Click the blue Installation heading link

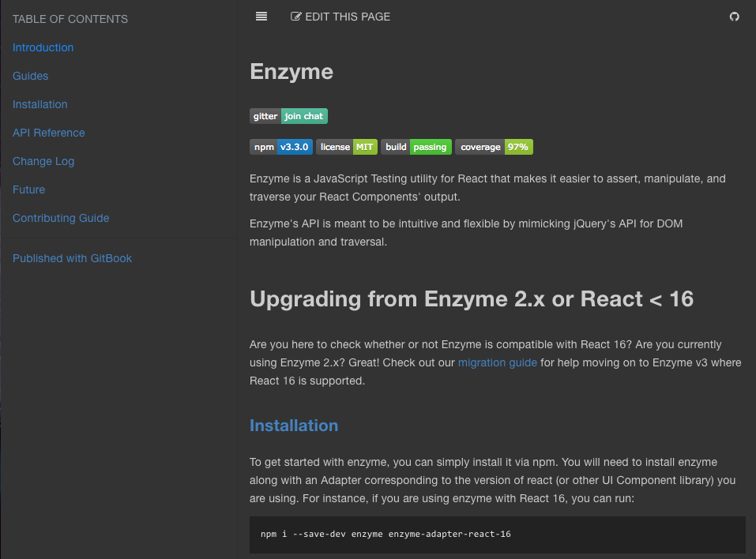coord(294,426)
